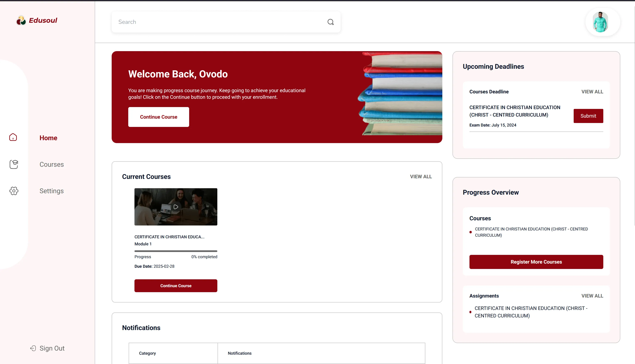Click the Sign Out arrow icon
635x364 pixels.
33,348
